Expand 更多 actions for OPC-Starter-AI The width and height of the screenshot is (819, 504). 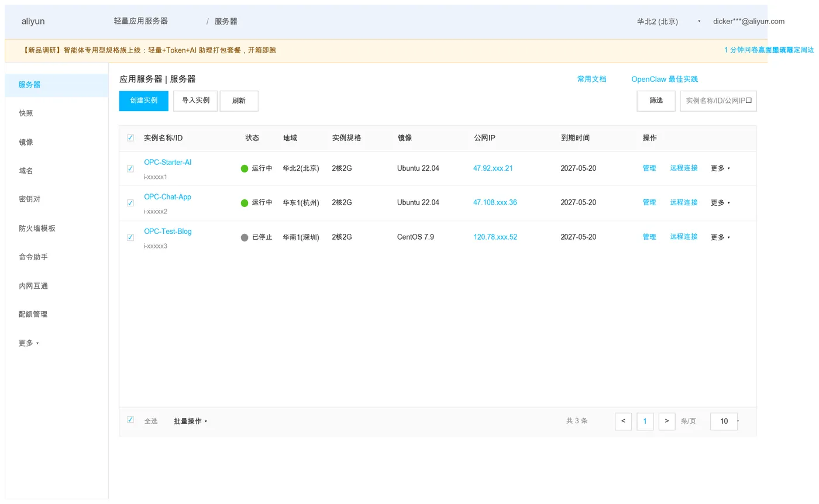720,168
